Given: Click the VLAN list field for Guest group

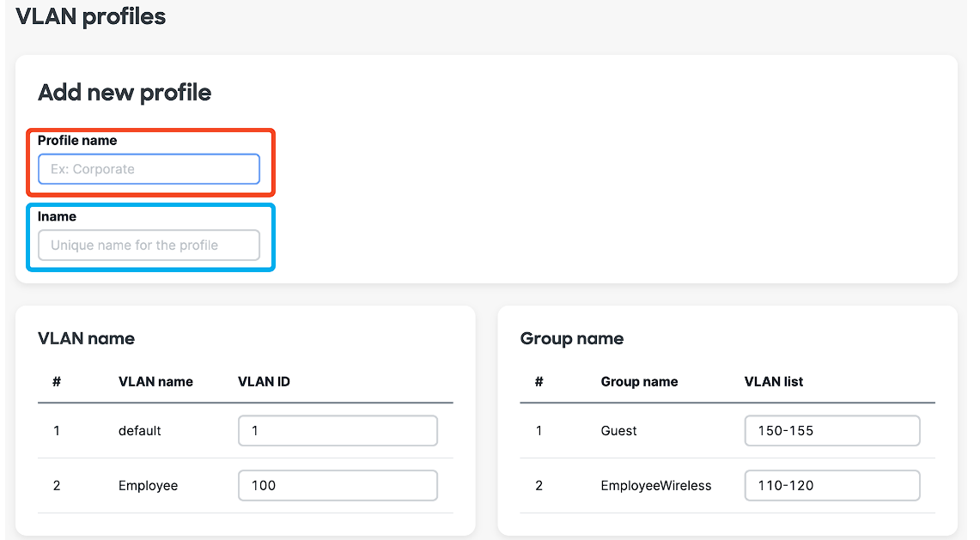Looking at the screenshot, I should point(831,430).
